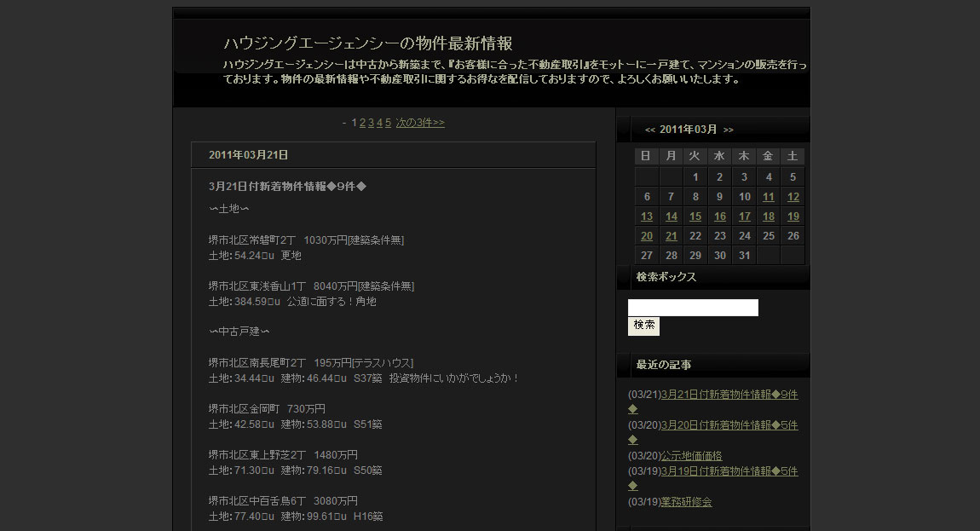Go to page 3 in pagination
Screen dimensions: 980x531
pos(371,123)
